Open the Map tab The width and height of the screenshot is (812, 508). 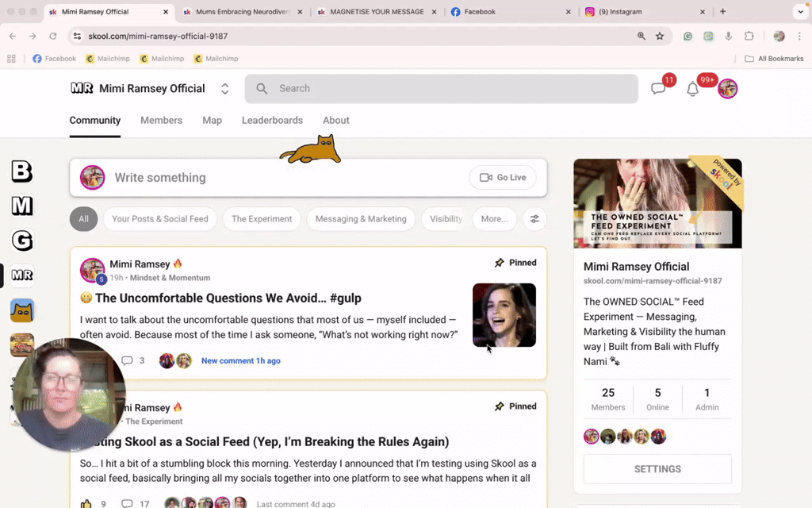(x=212, y=121)
